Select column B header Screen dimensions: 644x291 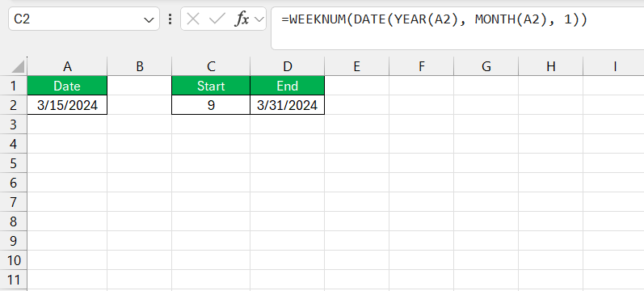point(140,66)
